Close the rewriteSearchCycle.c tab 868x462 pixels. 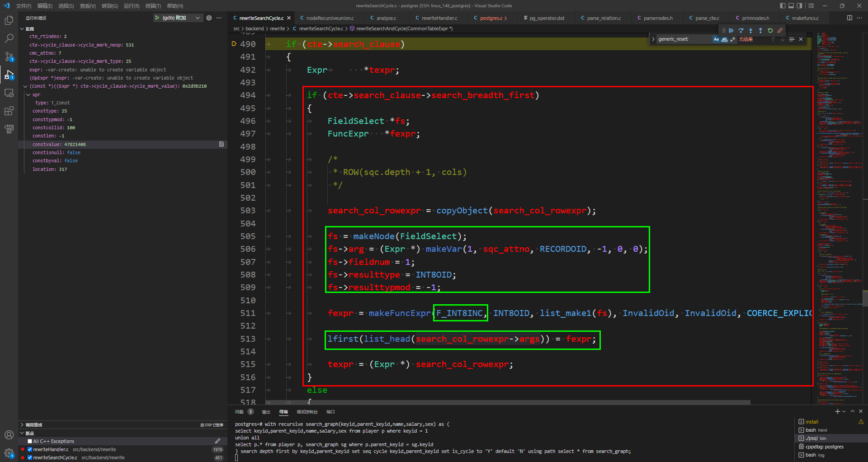click(x=289, y=18)
